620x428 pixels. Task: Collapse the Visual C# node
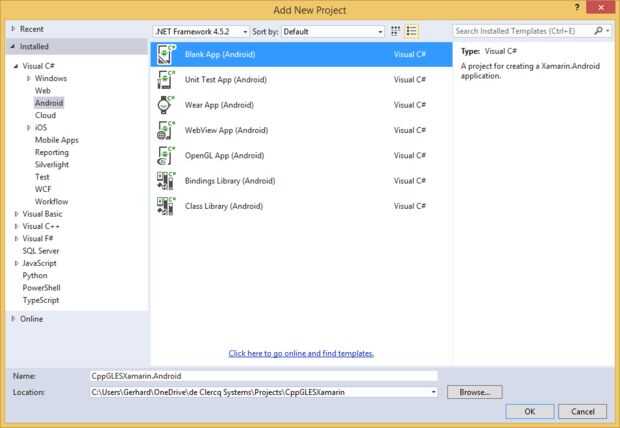[16, 66]
